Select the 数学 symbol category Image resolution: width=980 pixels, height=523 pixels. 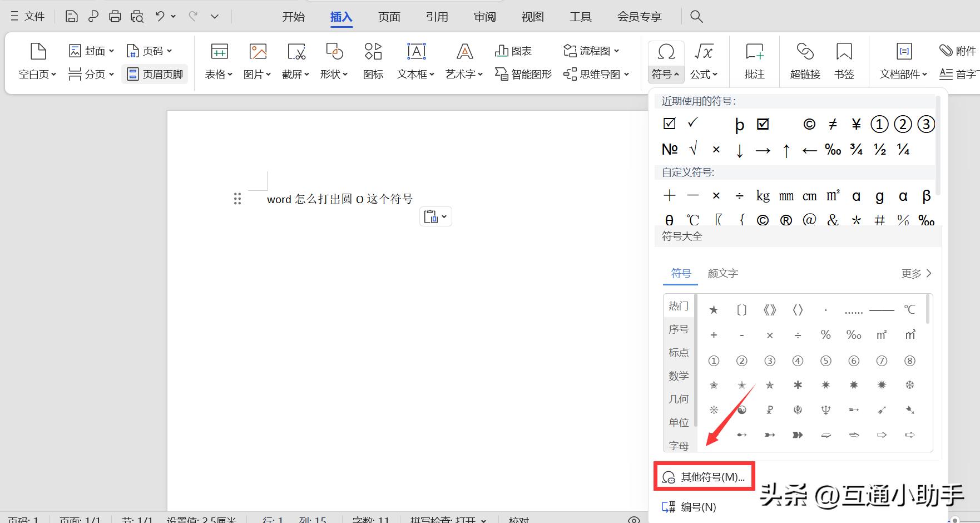(679, 376)
